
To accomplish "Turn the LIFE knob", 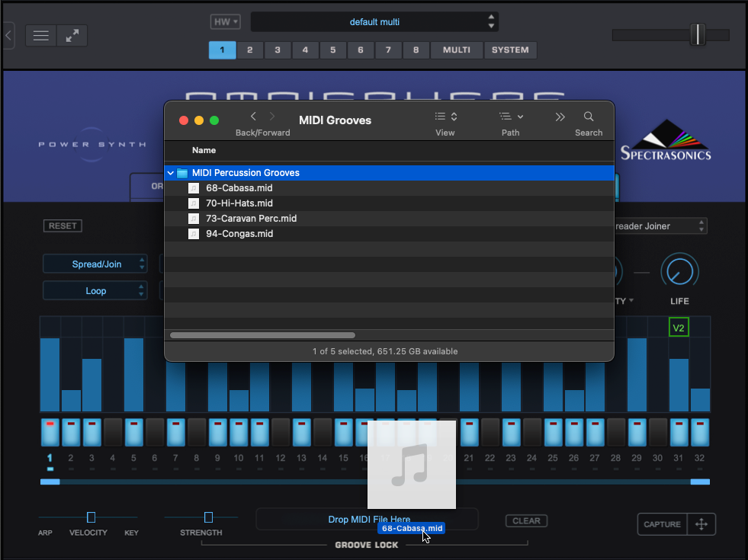I will [x=679, y=272].
